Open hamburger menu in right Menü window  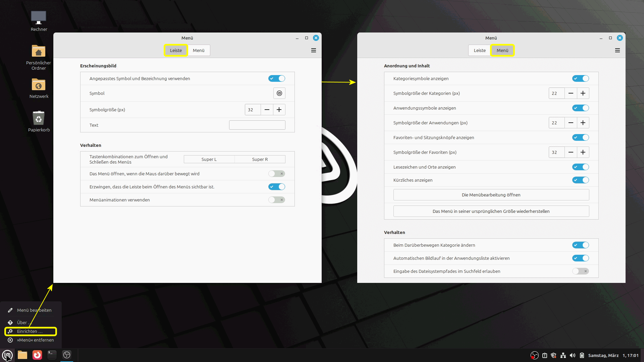coord(618,50)
